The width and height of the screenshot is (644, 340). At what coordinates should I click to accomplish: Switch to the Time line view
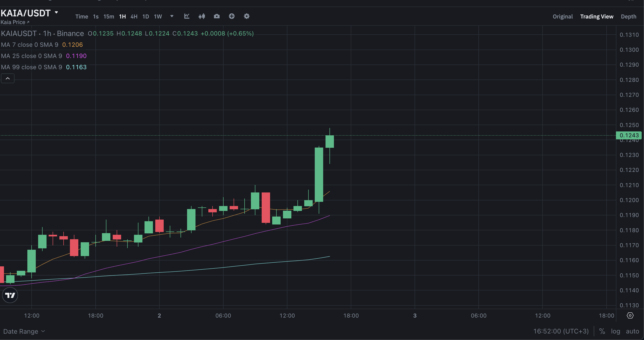tap(82, 17)
